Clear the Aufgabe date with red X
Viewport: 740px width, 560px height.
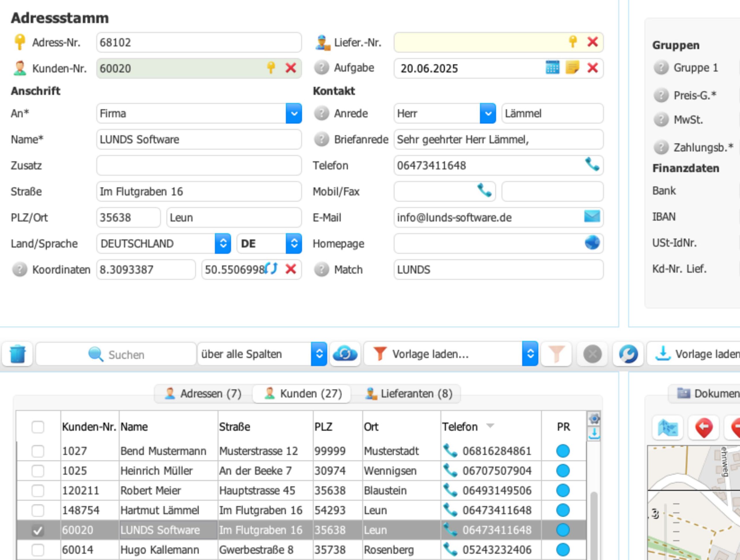593,68
